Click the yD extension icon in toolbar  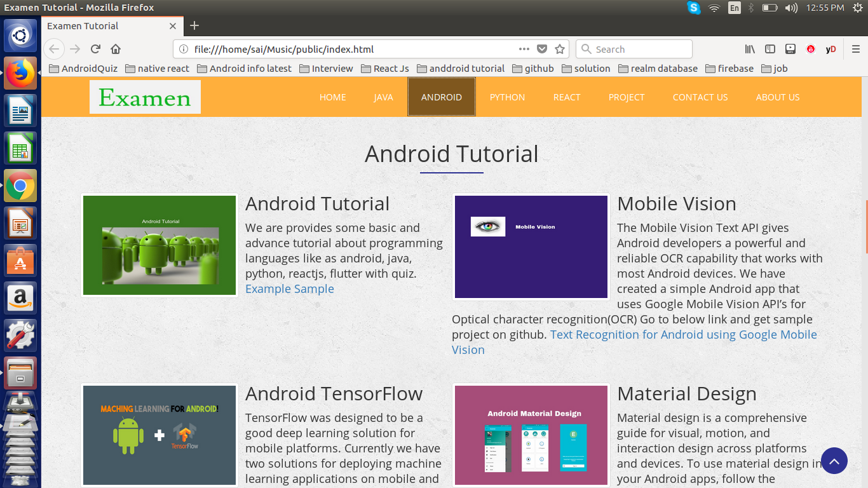[x=831, y=49]
